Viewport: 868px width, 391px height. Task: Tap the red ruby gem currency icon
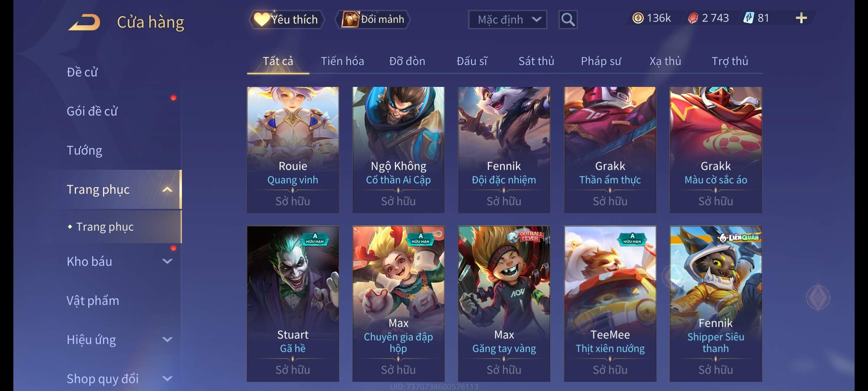pyautogui.click(x=693, y=18)
